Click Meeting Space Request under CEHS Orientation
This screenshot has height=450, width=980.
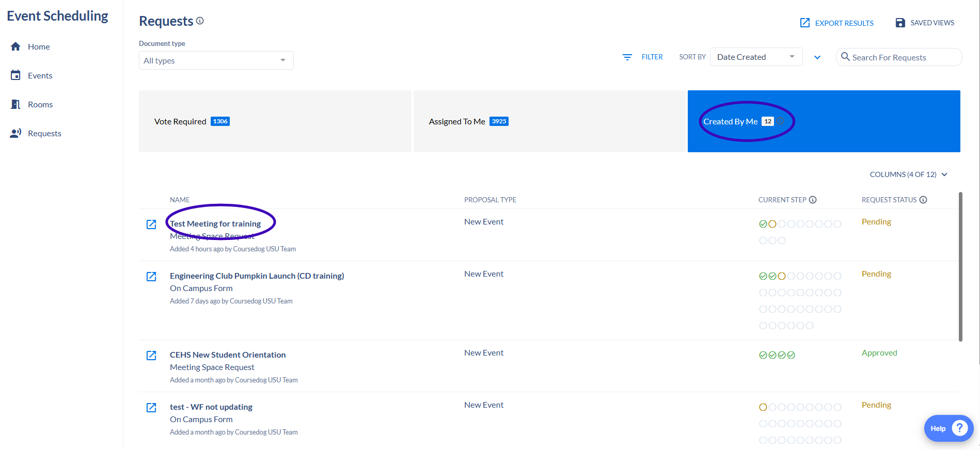pyautogui.click(x=212, y=367)
